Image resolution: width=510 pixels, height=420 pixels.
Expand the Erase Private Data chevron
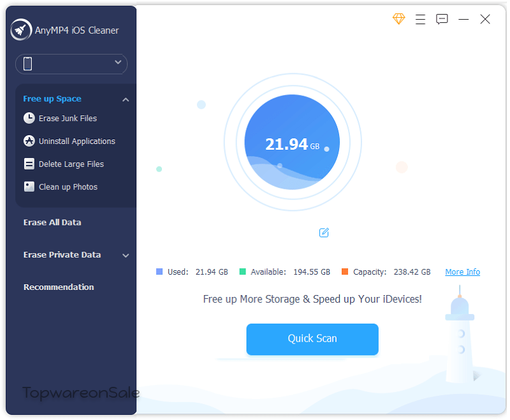(126, 256)
